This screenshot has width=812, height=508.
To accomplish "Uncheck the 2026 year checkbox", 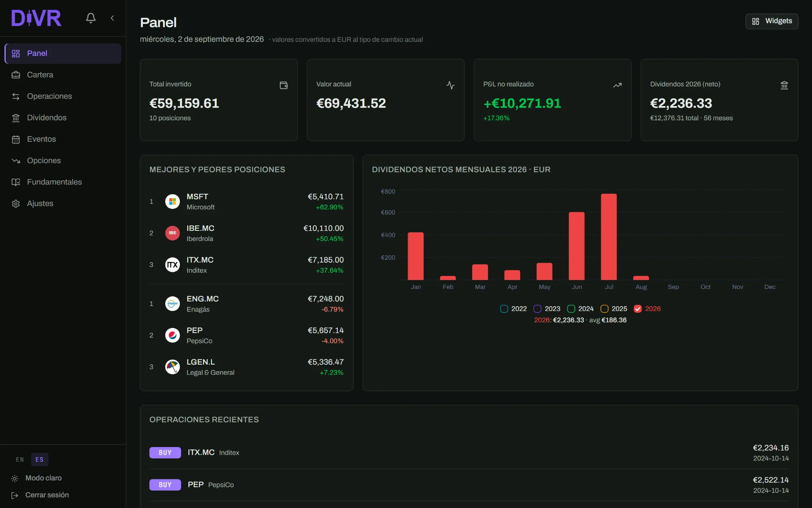I will coord(638,309).
